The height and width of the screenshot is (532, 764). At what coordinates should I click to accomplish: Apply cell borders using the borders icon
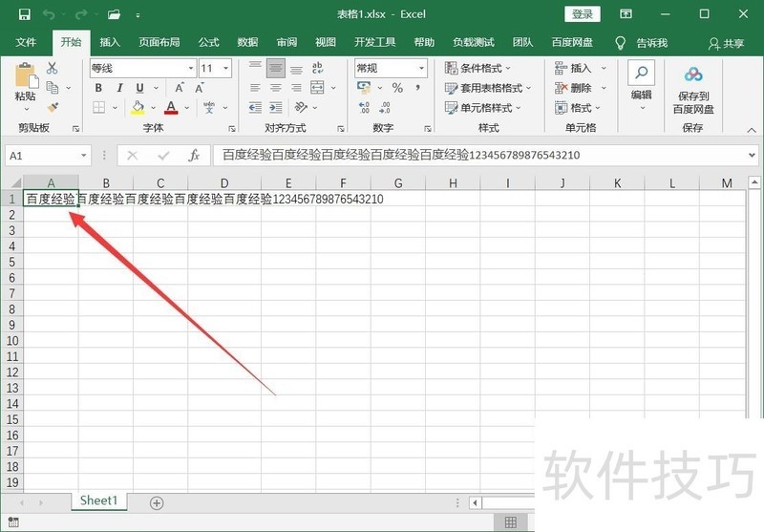pos(99,107)
